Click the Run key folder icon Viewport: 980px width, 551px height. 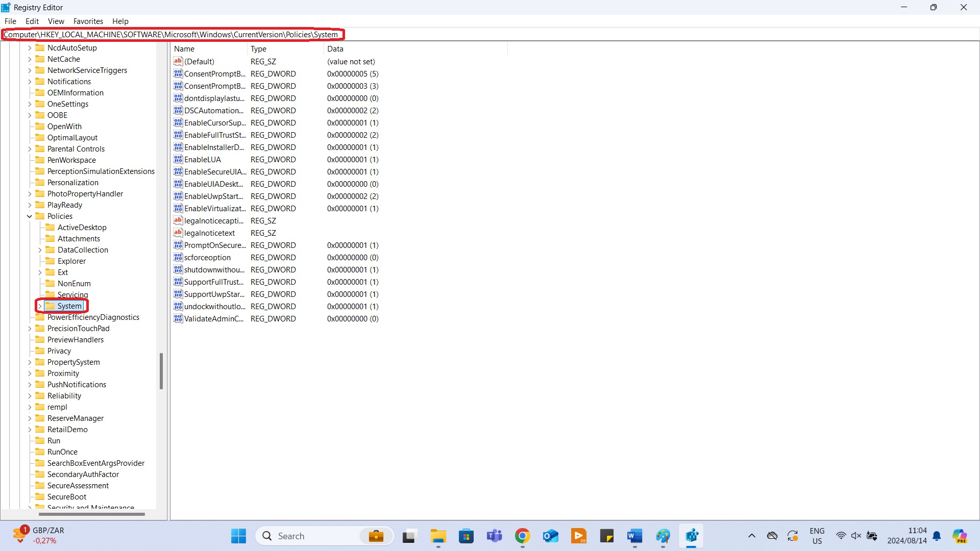[40, 441]
